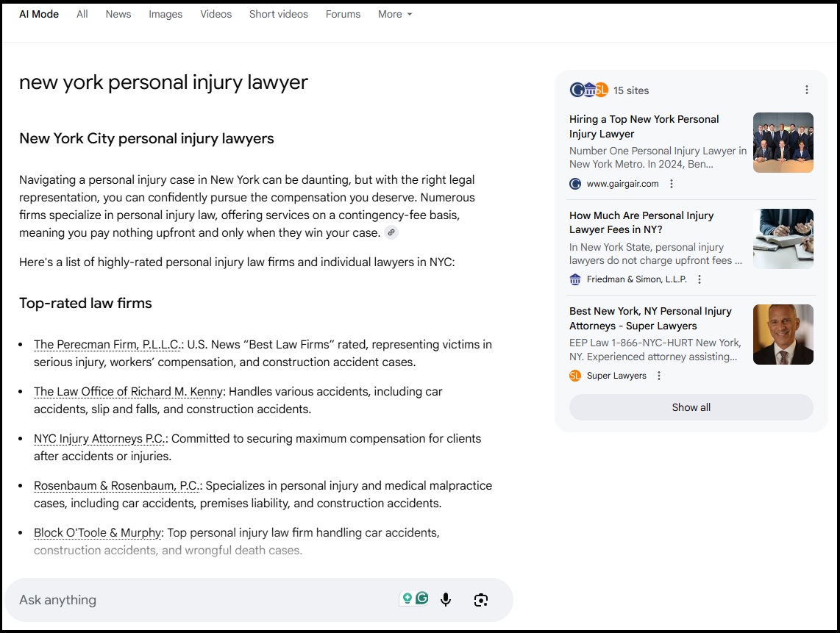Open options for the Friedman & Simon source

click(699, 279)
